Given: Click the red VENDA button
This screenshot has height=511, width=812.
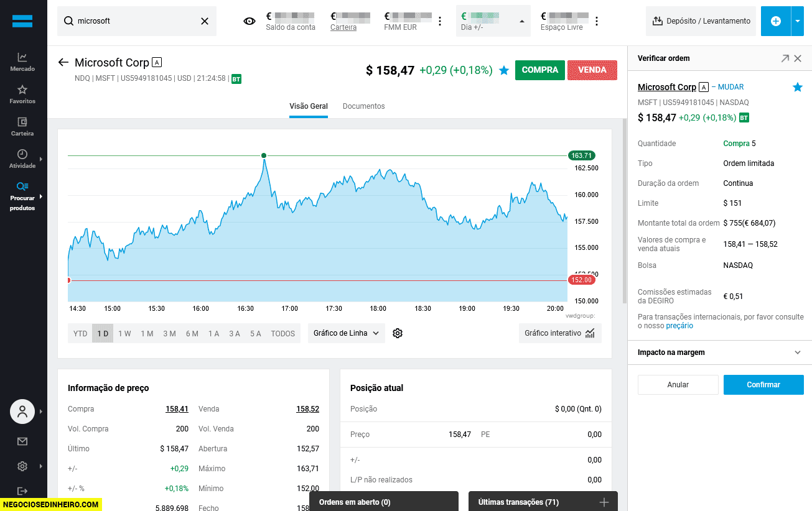Looking at the screenshot, I should coord(592,70).
